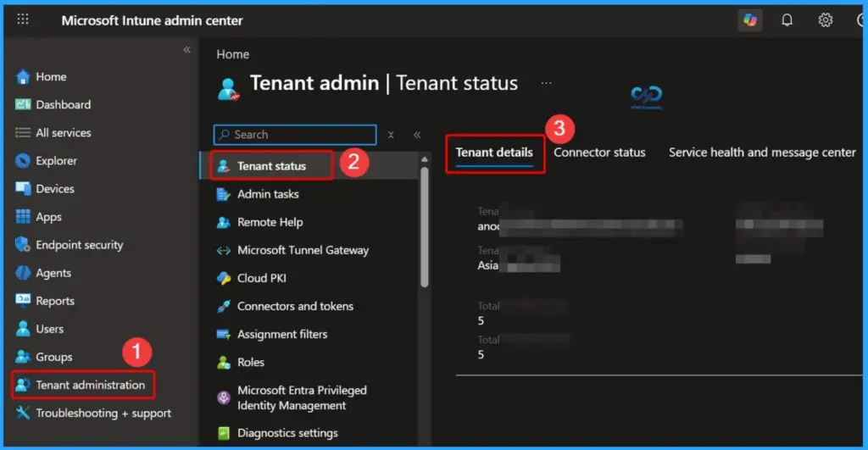868x450 pixels.
Task: Click the All services list icon
Action: [x=23, y=133]
